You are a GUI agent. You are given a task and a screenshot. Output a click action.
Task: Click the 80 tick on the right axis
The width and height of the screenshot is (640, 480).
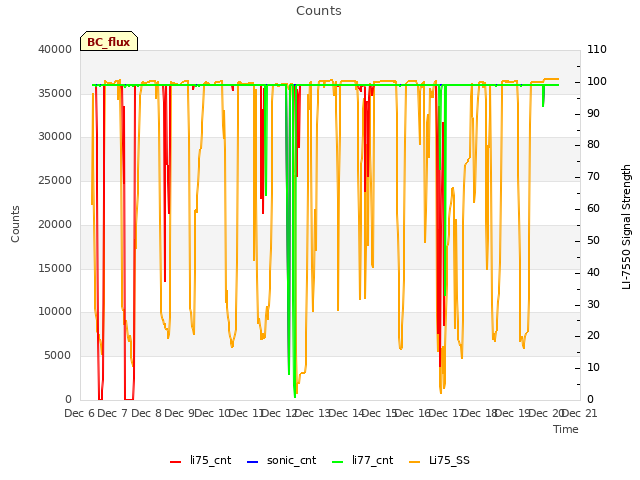tap(593, 144)
